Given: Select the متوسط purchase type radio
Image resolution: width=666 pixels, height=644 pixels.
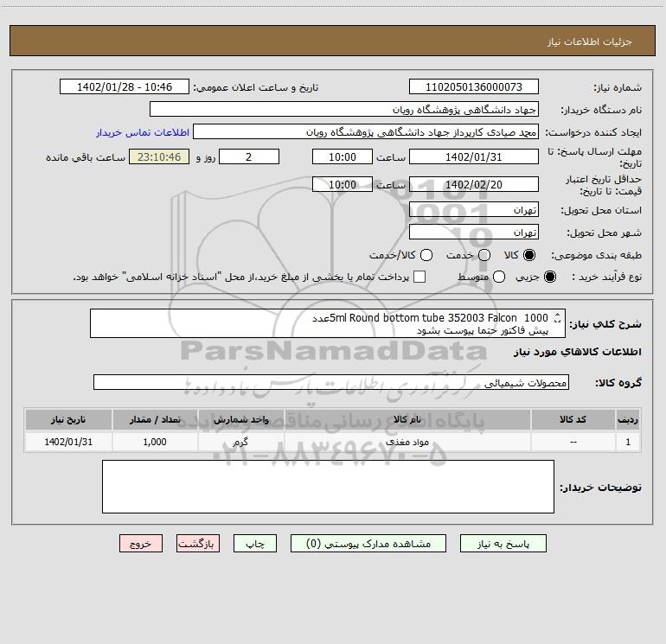Looking at the screenshot, I should click(x=499, y=277).
